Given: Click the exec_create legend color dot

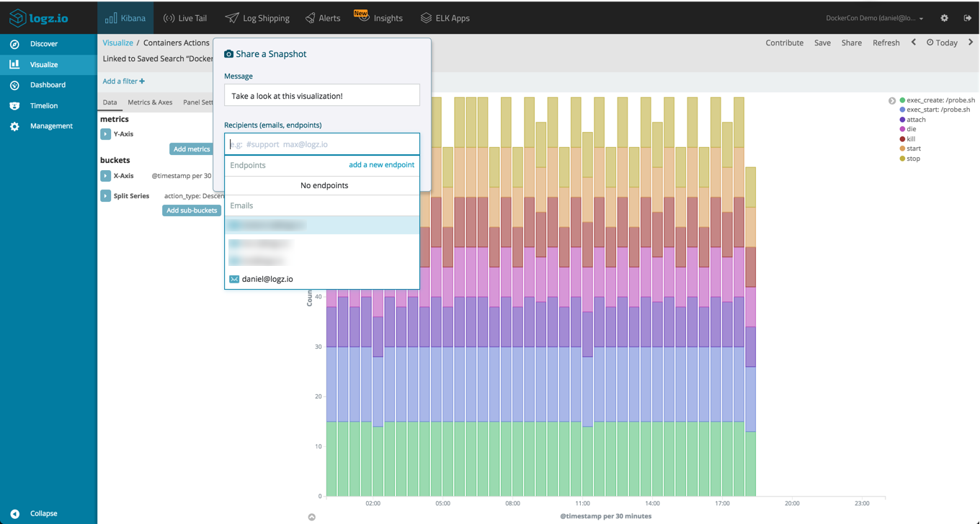Looking at the screenshot, I should (902, 100).
